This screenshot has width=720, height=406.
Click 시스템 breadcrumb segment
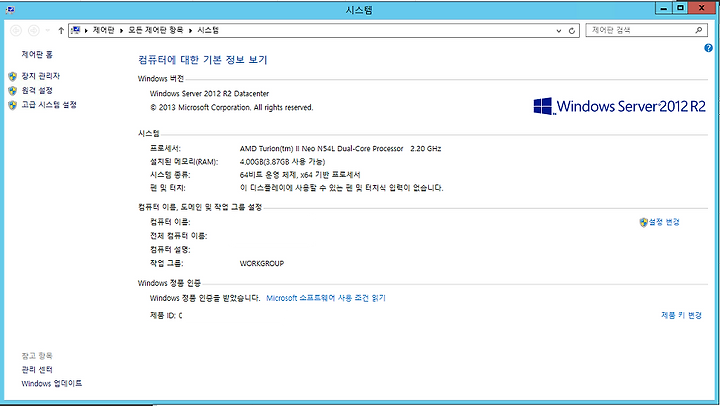(x=208, y=30)
